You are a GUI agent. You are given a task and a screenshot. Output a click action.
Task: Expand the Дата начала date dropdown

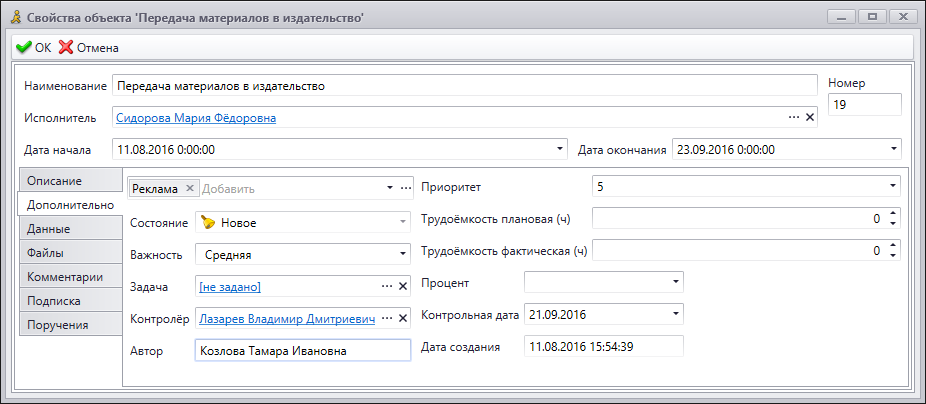click(x=560, y=149)
